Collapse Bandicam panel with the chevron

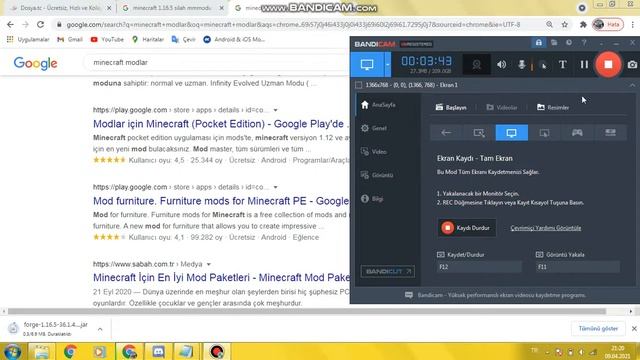pyautogui.click(x=632, y=85)
